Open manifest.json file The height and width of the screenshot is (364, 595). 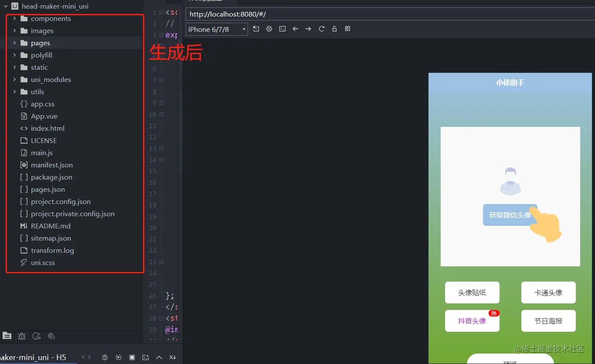pos(52,165)
